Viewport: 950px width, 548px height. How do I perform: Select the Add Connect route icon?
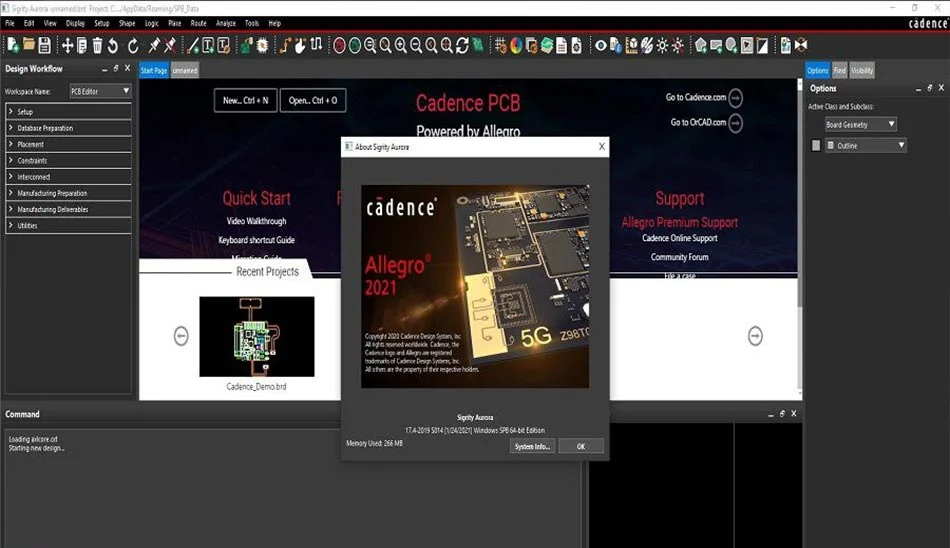[285, 45]
